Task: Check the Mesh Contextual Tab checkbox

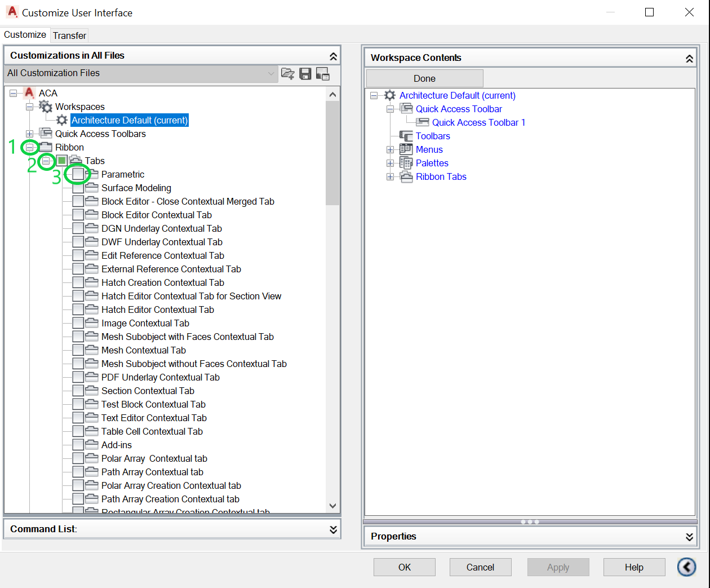Action: click(x=78, y=350)
